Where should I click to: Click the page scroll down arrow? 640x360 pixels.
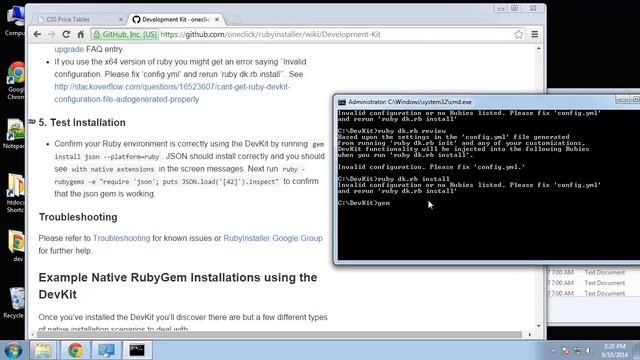pyautogui.click(x=539, y=326)
